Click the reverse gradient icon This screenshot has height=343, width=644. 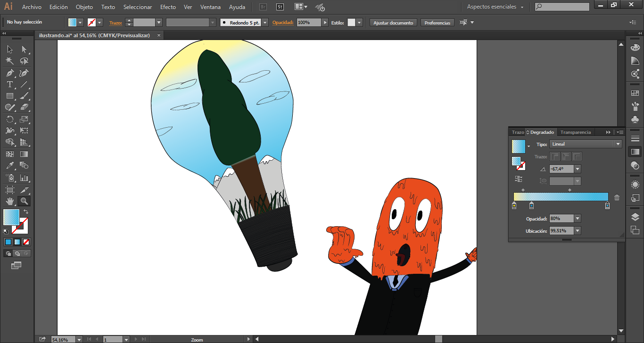point(519,179)
